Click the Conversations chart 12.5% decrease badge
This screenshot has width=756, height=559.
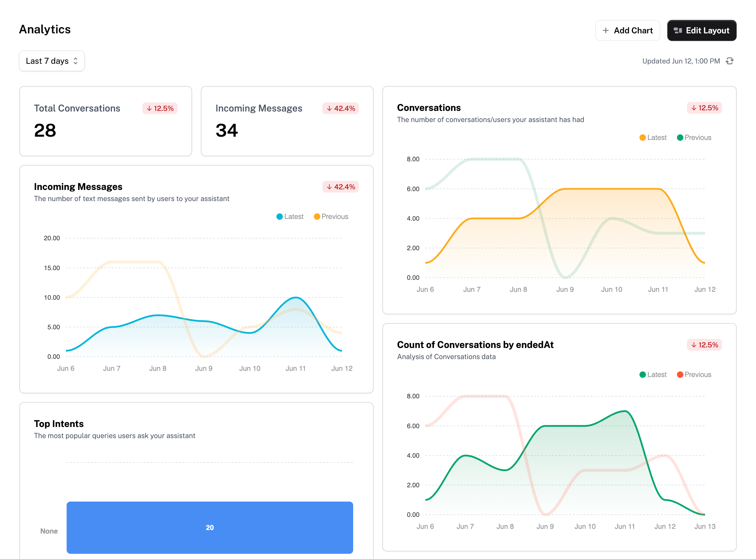tap(704, 108)
